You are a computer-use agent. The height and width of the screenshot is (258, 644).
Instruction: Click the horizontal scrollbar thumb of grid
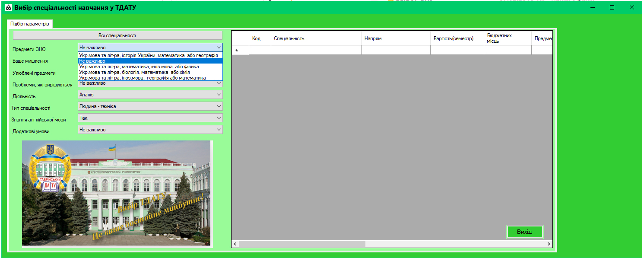pos(302,244)
